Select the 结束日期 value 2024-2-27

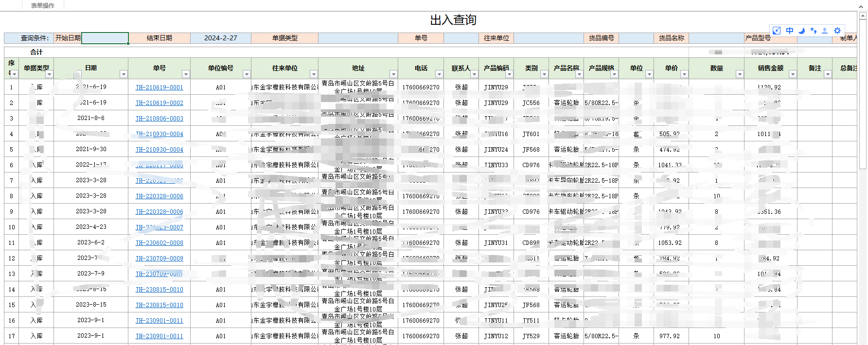(220, 38)
